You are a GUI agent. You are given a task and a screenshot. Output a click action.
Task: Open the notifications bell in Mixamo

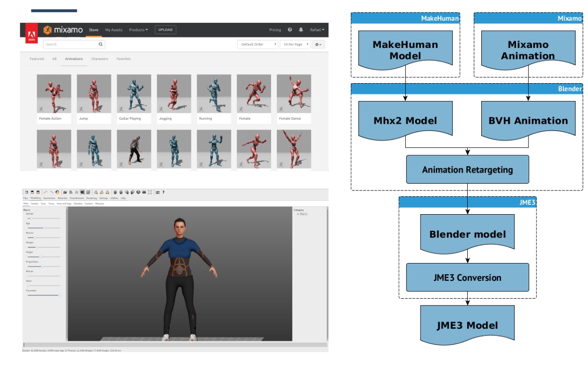point(301,30)
